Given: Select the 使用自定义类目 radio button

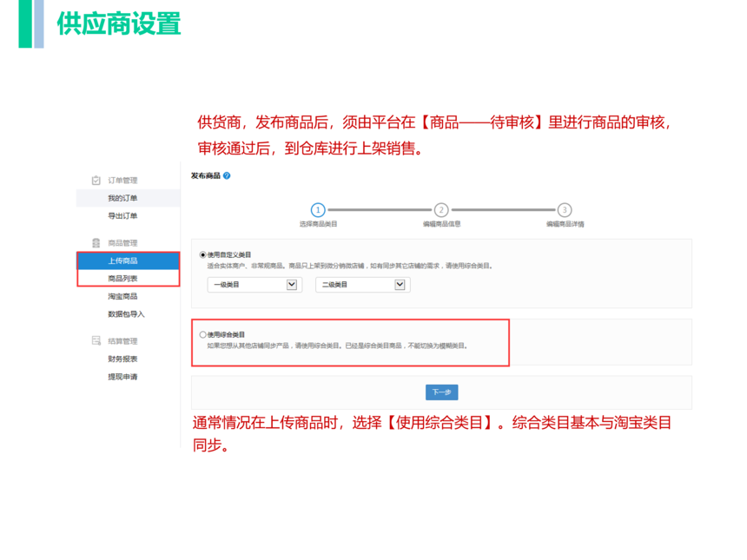Looking at the screenshot, I should coord(203,254).
